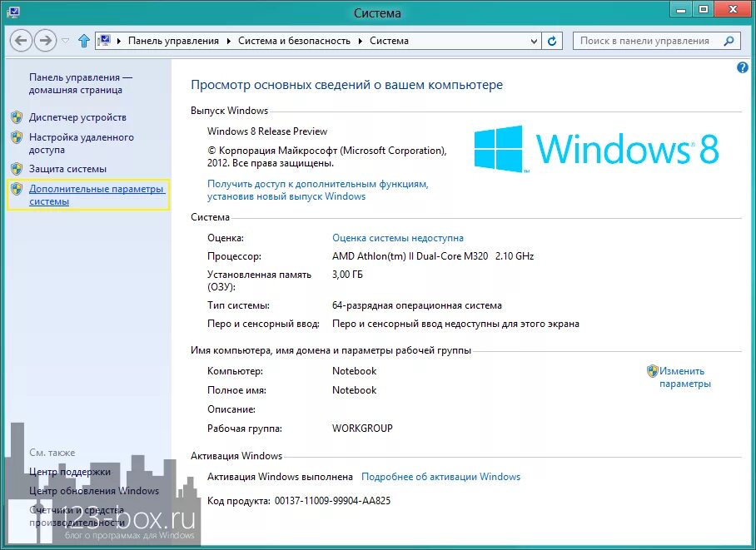Screen dimensions: 756x550
Task: Click link Получить доступ к дополнительным функциям
Action: click(x=318, y=190)
